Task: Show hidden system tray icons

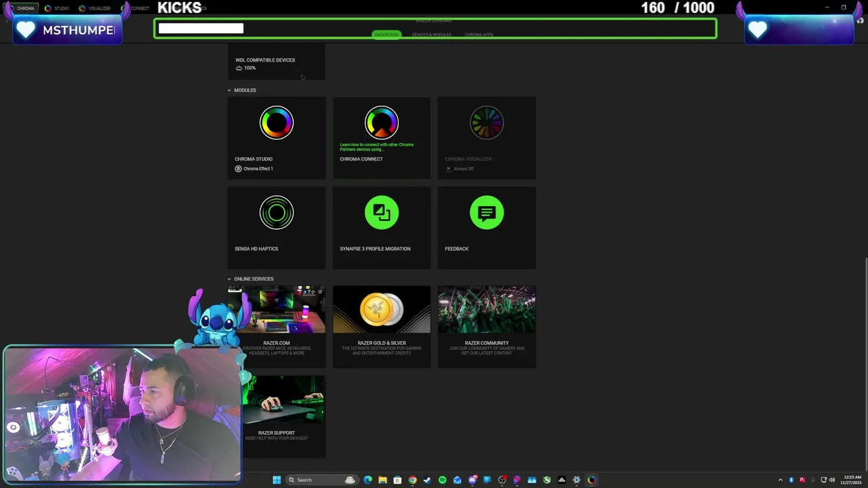Action: coord(780,480)
